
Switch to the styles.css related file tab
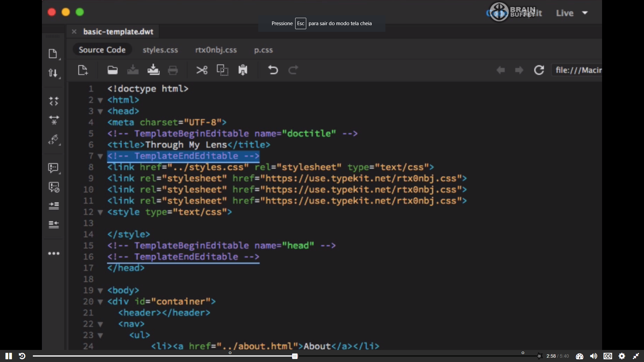point(160,50)
